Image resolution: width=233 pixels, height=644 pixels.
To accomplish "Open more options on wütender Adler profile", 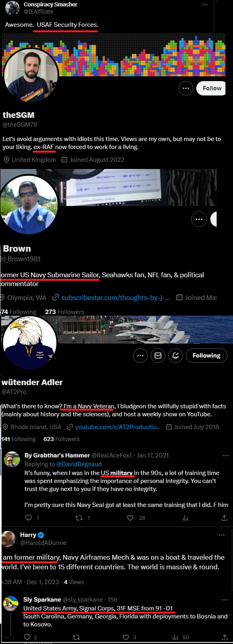I will pyautogui.click(x=140, y=356).
